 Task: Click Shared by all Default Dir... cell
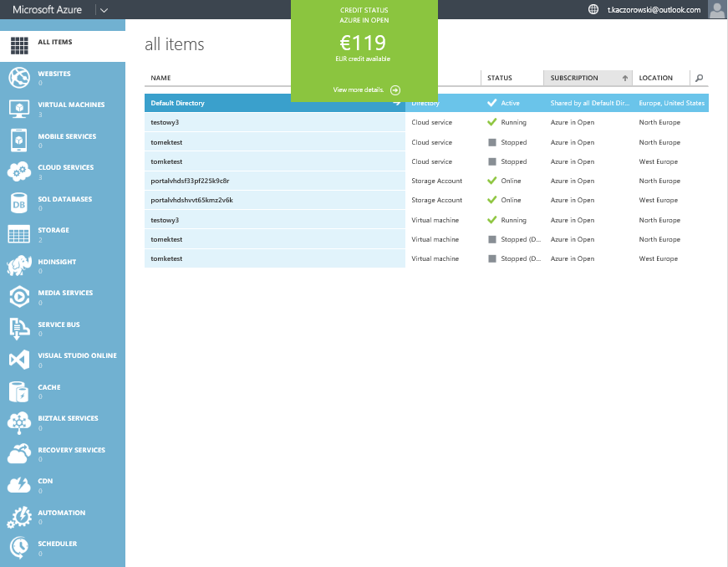point(589,103)
